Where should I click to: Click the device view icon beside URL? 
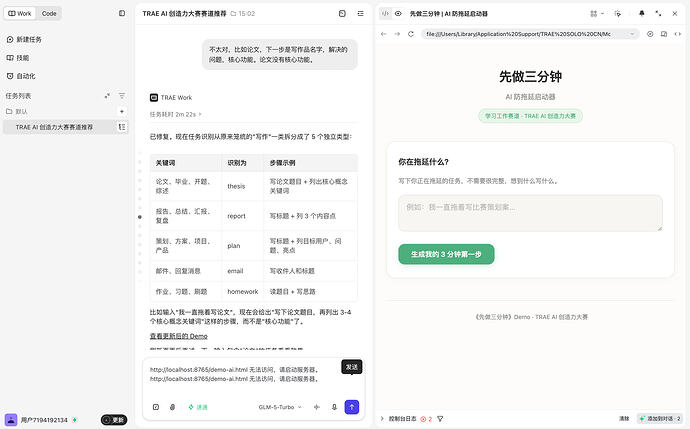click(x=664, y=34)
